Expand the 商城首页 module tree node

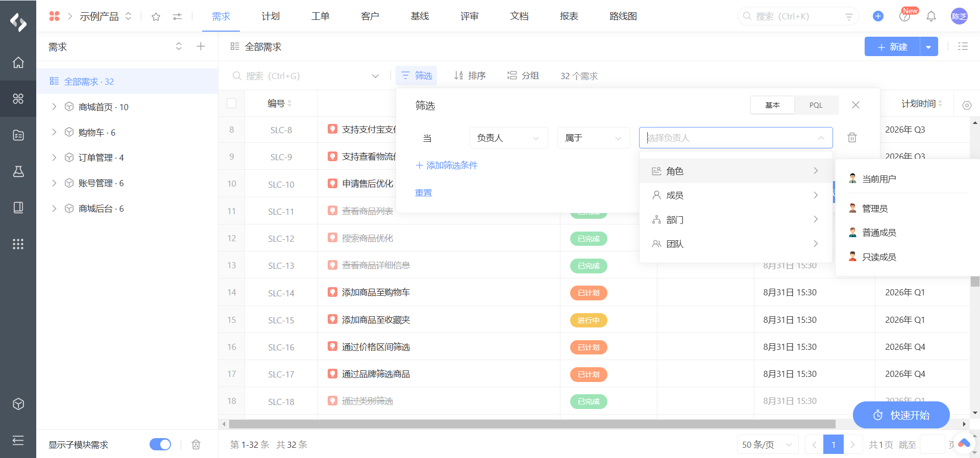coord(54,107)
